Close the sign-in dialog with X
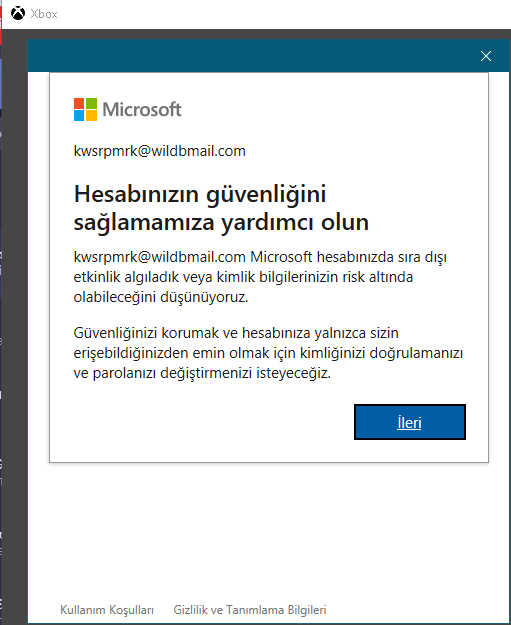Image resolution: width=511 pixels, height=625 pixels. [x=485, y=56]
